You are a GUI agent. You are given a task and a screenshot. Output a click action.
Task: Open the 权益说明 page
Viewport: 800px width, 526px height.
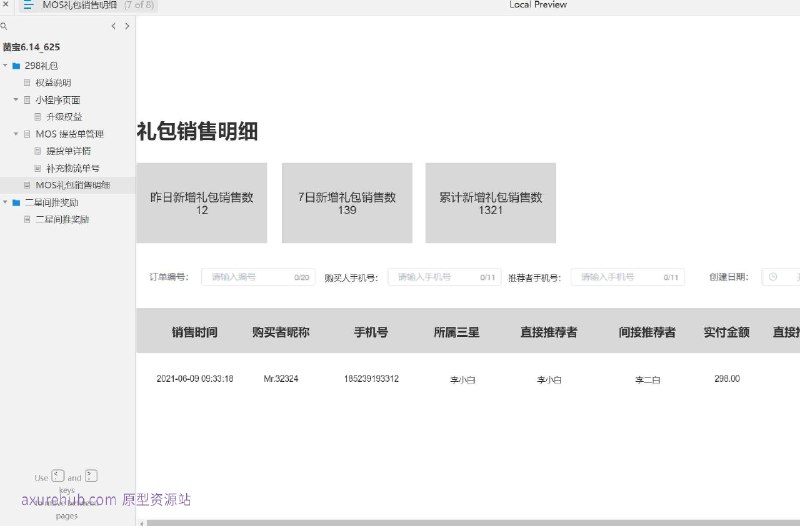pyautogui.click(x=53, y=83)
